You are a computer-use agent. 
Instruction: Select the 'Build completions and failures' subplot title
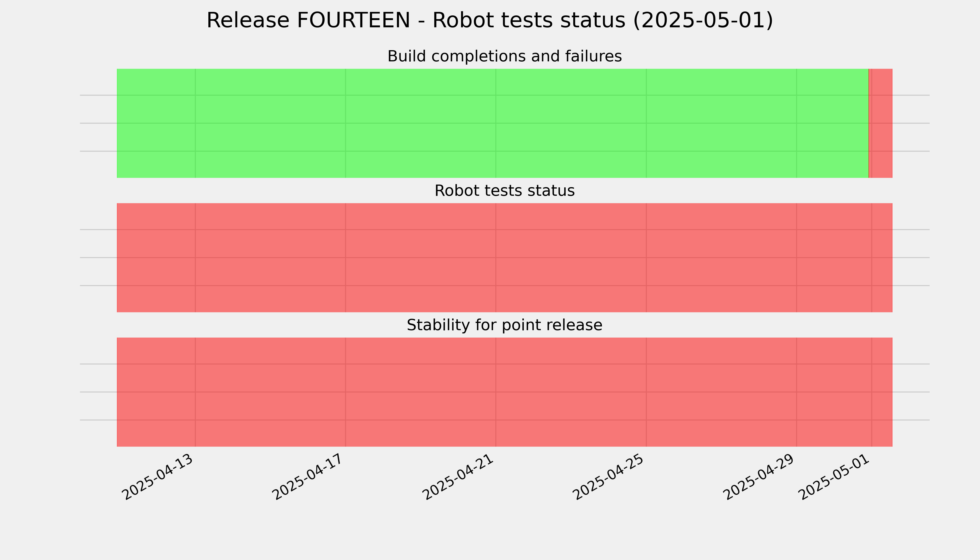[504, 56]
